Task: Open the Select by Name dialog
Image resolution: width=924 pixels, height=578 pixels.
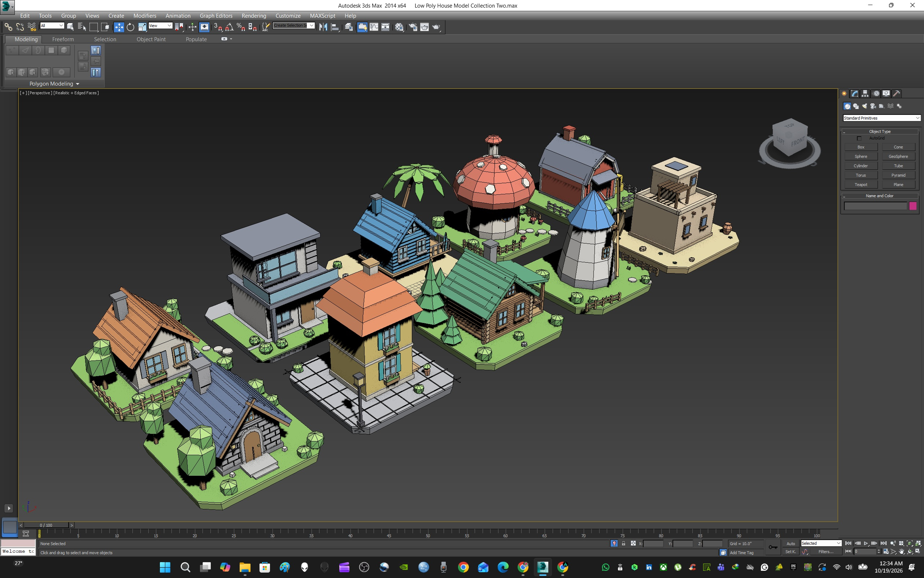Action: click(x=82, y=27)
